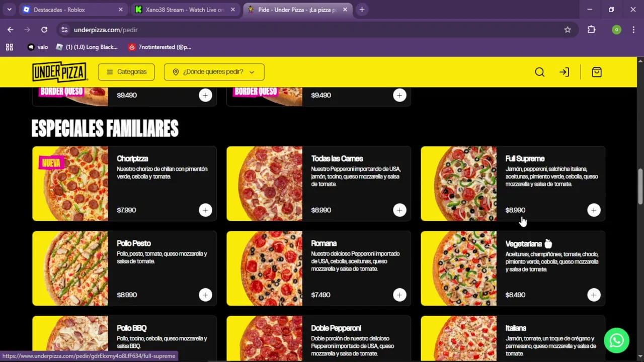View site information icon in address bar
The image size is (644, 362).
tap(64, 30)
